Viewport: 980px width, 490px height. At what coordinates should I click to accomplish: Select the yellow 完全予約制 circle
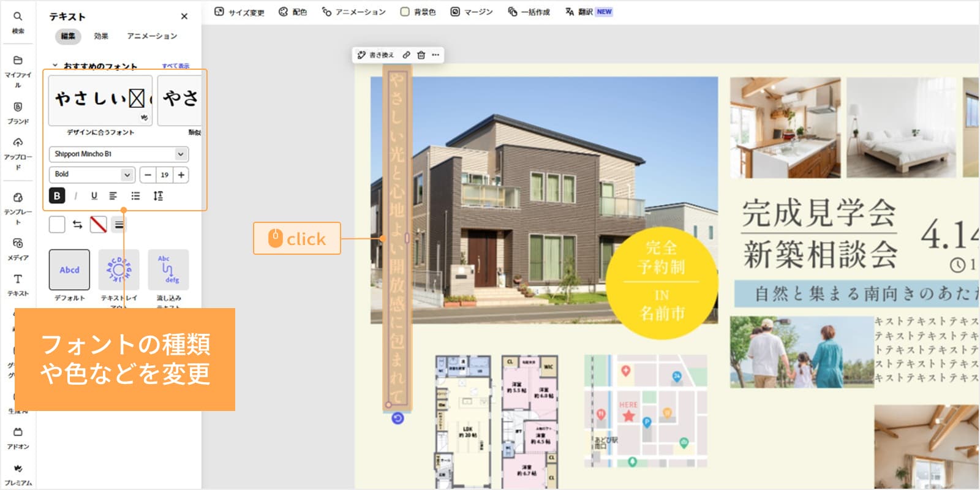pos(661,282)
